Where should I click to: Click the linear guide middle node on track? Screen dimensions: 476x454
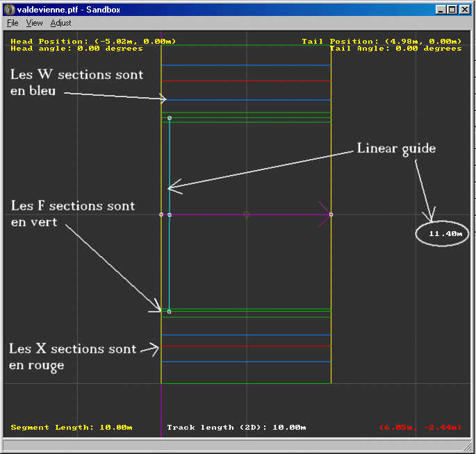[170, 215]
